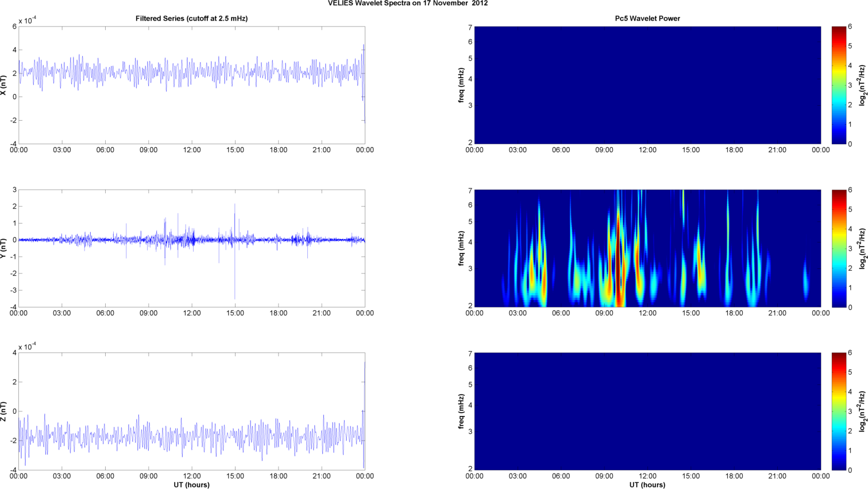Click the 'Z (nT)' axis label
868x489 pixels.
(x=4, y=411)
